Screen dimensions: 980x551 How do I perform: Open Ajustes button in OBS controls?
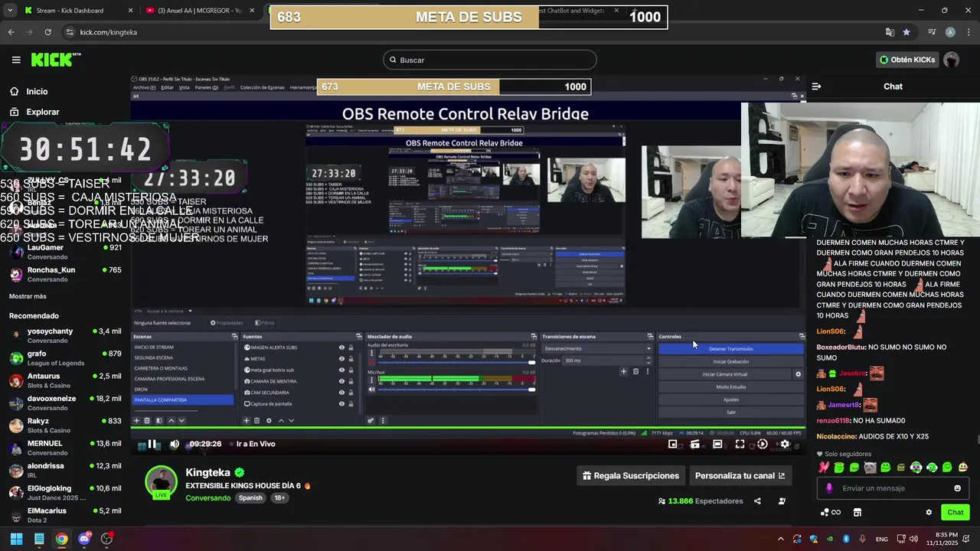click(x=730, y=399)
